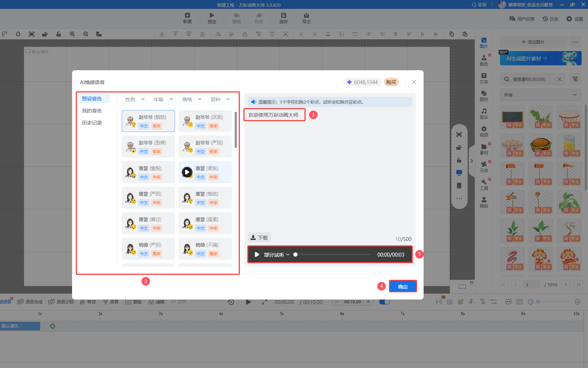Image resolution: width=588 pixels, height=368 pixels.
Task: Open 历史 (History) from top right
Action: point(550,19)
